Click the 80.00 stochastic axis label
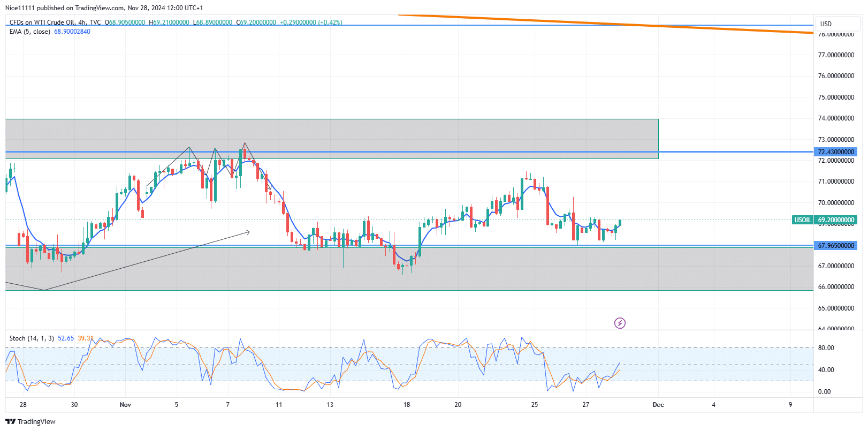868x431 pixels. [826, 348]
